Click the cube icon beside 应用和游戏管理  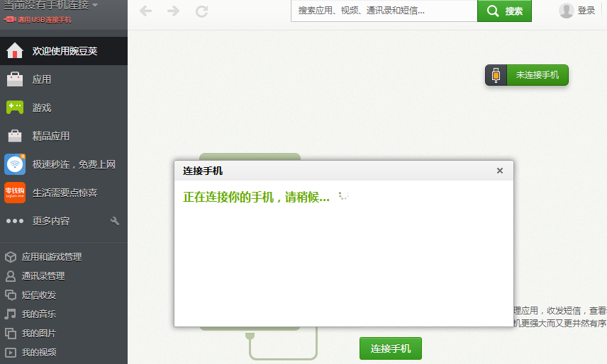(x=11, y=257)
